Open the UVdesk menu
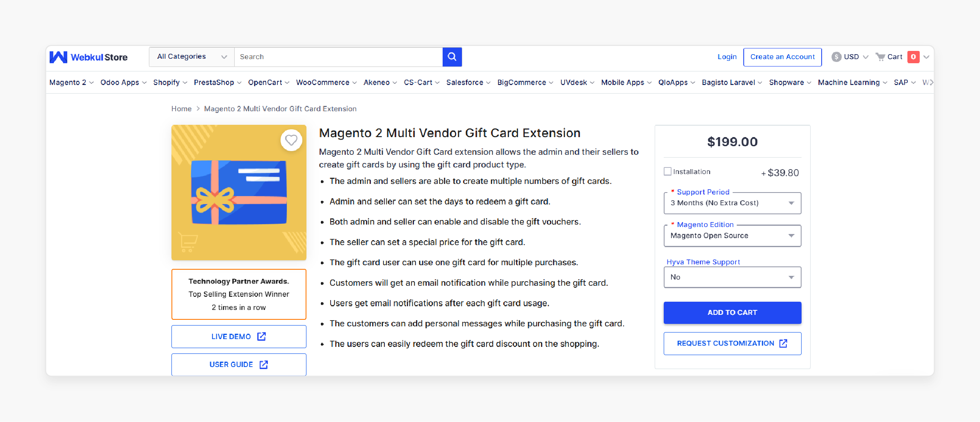The image size is (980, 422). (x=577, y=83)
